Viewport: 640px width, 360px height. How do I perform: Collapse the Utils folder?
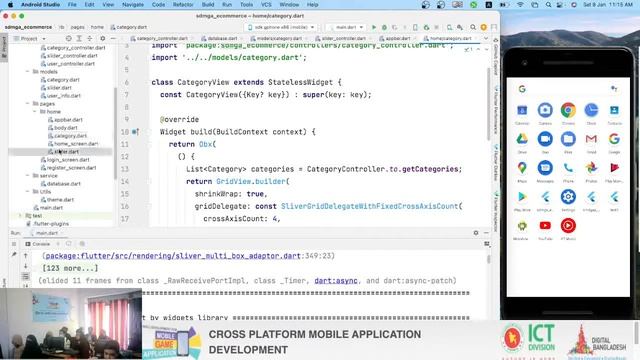click(x=28, y=191)
